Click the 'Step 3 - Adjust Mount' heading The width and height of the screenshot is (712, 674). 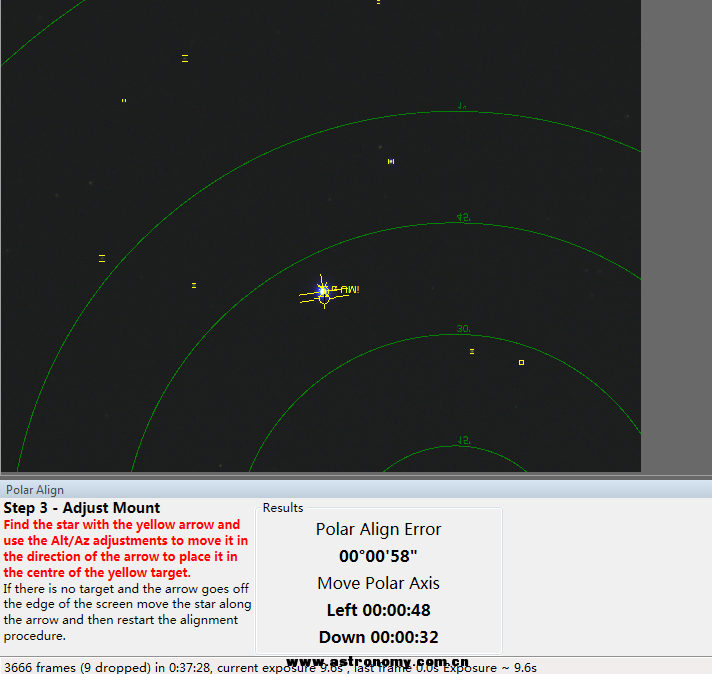(x=82, y=507)
